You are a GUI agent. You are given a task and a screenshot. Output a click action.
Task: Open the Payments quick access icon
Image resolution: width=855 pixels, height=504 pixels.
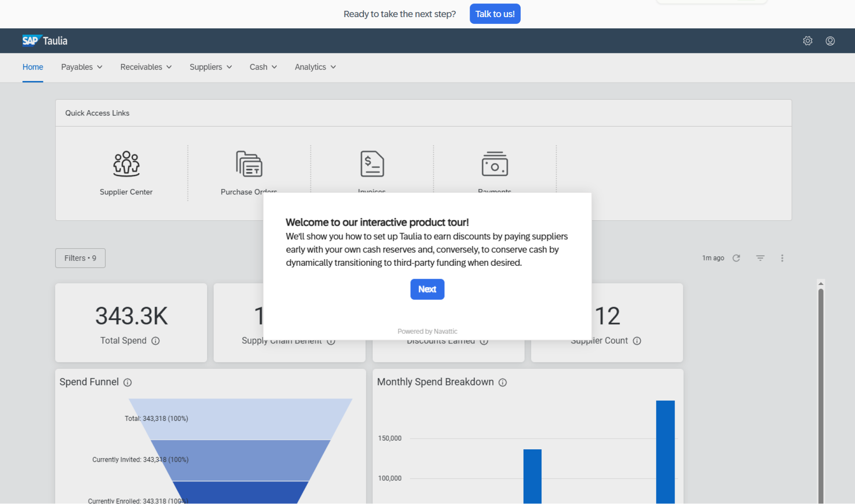coord(494,164)
